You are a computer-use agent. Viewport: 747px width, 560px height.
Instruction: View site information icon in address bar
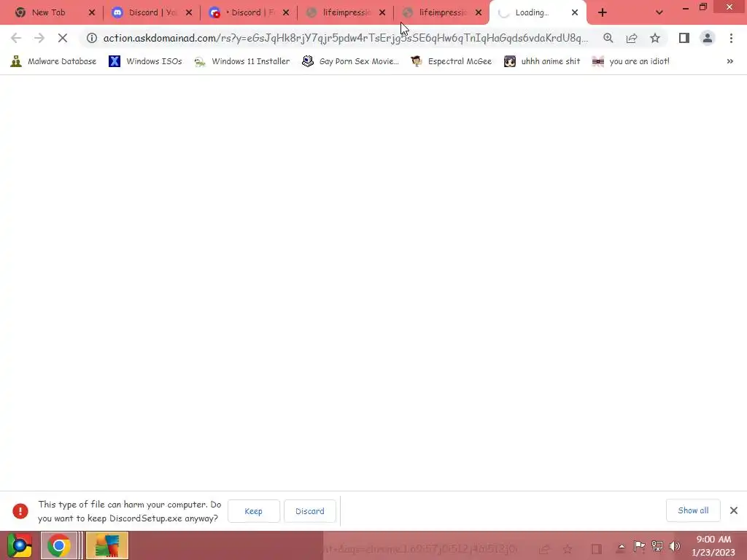92,38
